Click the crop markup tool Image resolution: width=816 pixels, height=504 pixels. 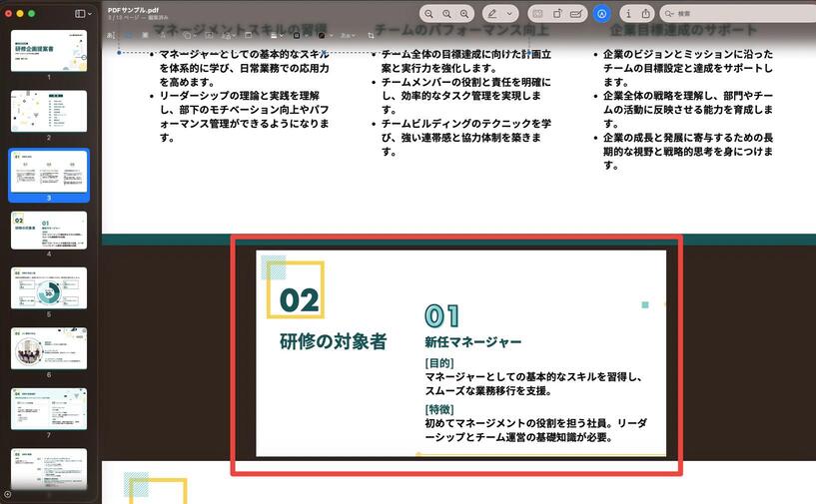pyautogui.click(x=372, y=36)
